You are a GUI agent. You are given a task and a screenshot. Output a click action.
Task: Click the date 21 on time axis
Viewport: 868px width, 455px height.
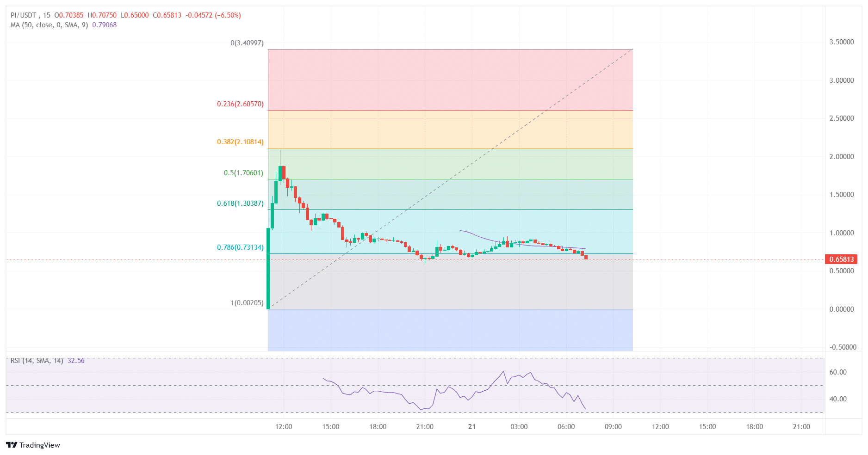click(x=472, y=427)
